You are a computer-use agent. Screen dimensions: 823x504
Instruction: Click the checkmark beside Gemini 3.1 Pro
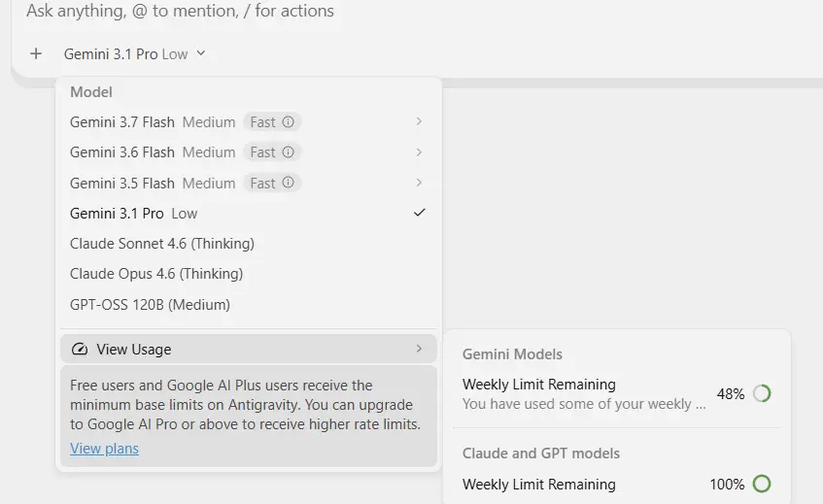[420, 213]
